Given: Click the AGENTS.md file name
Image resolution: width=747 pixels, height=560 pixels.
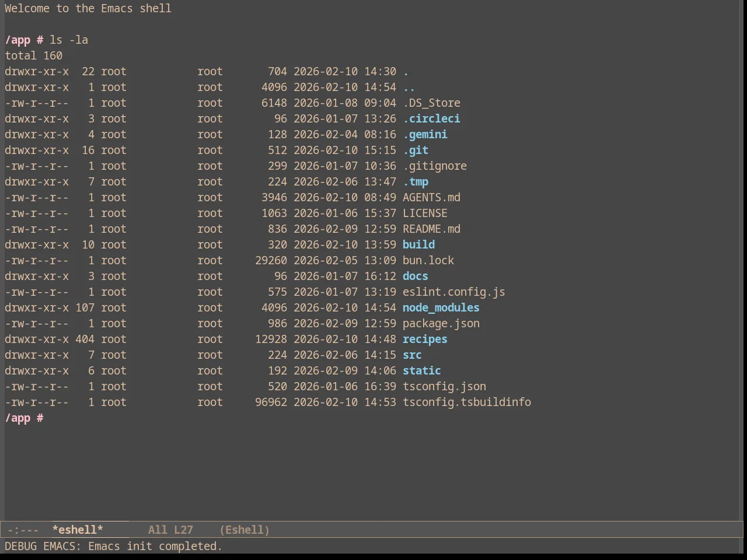Looking at the screenshot, I should (x=431, y=197).
